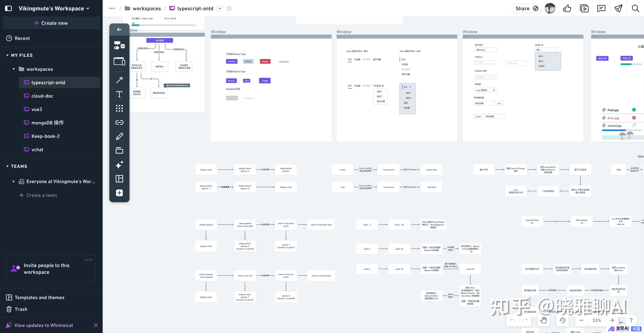Open typescript-antd title dropdown arrow

tap(220, 9)
